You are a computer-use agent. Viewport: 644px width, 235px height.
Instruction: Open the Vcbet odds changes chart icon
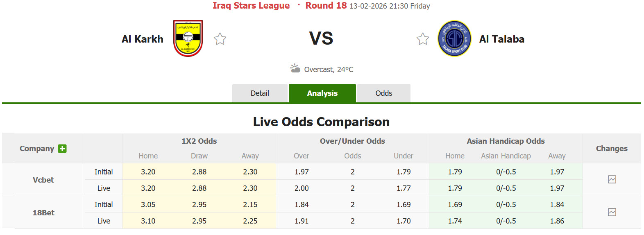coord(612,179)
